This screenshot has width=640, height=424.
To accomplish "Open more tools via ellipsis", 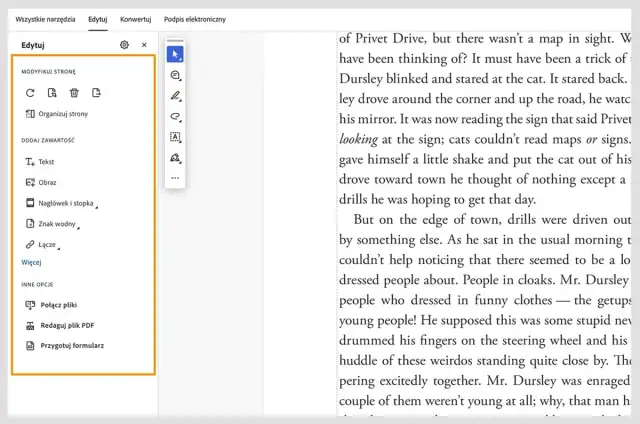I will (175, 178).
